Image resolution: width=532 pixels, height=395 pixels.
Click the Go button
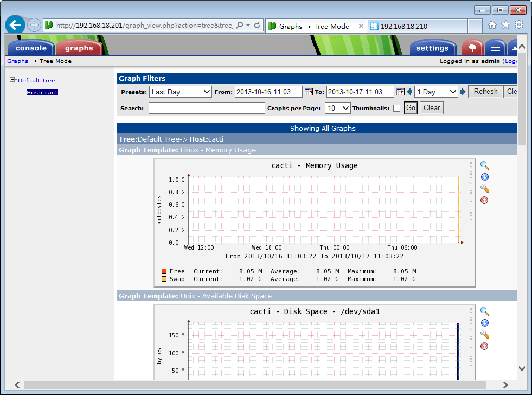[411, 108]
